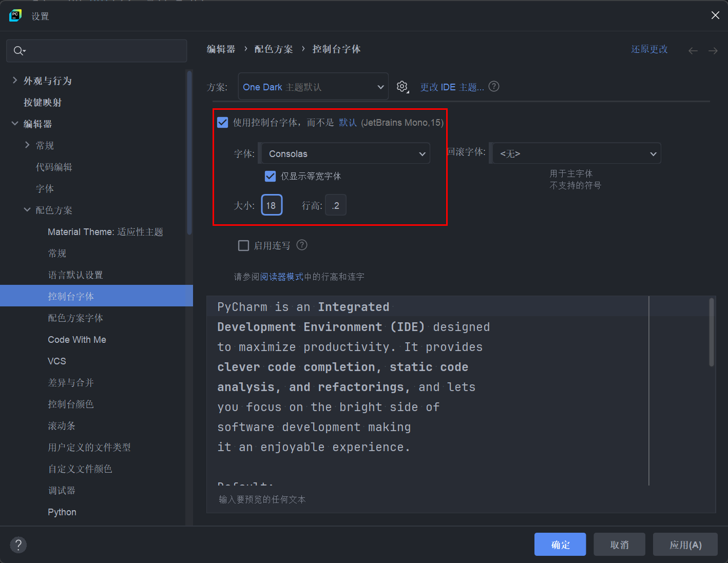Select 控制台颜色 tree item
This screenshot has width=728, height=563.
click(71, 404)
